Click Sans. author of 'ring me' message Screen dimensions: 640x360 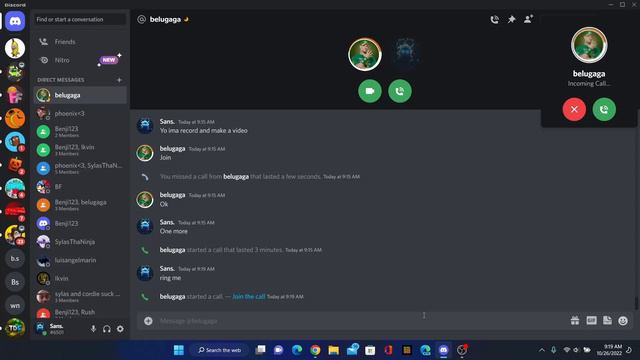click(167, 269)
